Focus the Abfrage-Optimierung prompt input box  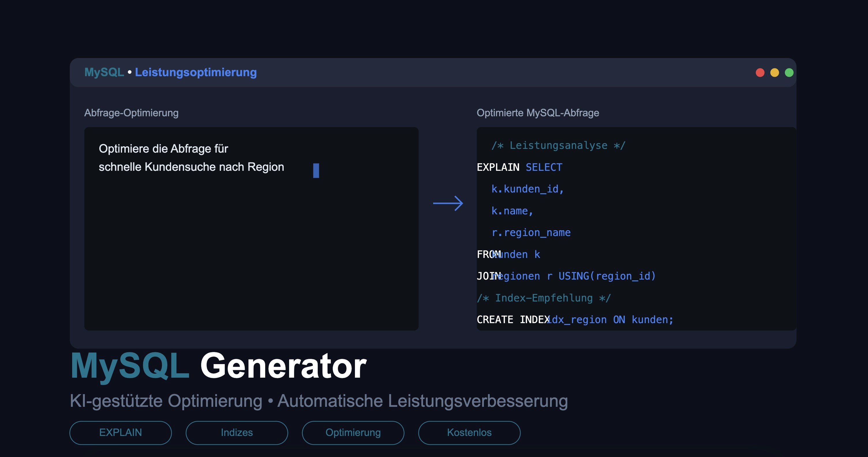tap(251, 229)
